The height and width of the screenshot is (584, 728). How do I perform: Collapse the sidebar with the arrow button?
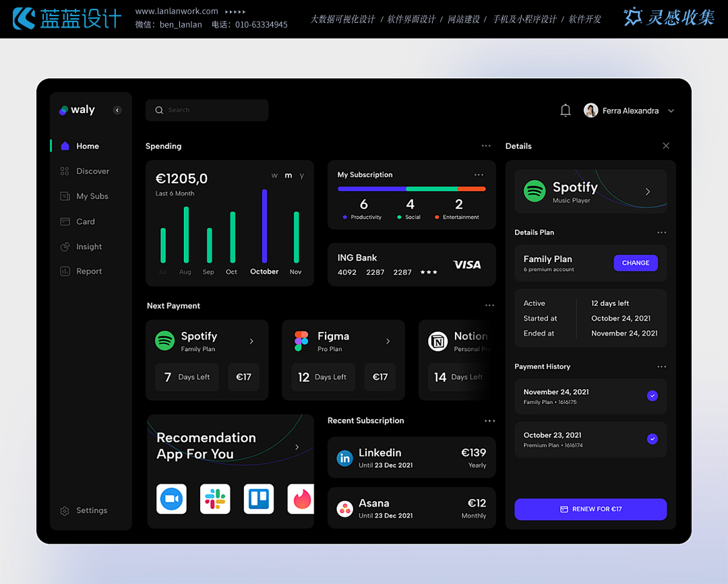point(117,110)
